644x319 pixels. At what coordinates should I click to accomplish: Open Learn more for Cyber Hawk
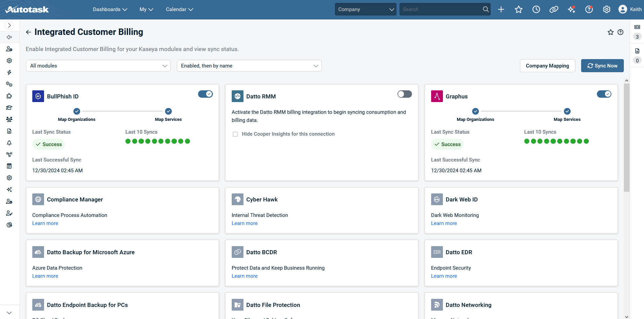(x=244, y=223)
